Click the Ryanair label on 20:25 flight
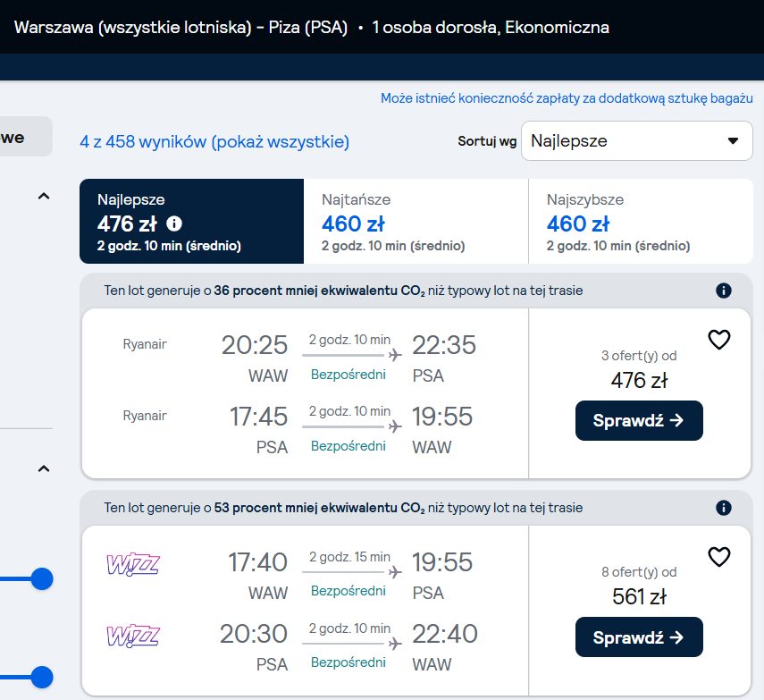This screenshot has width=764, height=700. [145, 343]
